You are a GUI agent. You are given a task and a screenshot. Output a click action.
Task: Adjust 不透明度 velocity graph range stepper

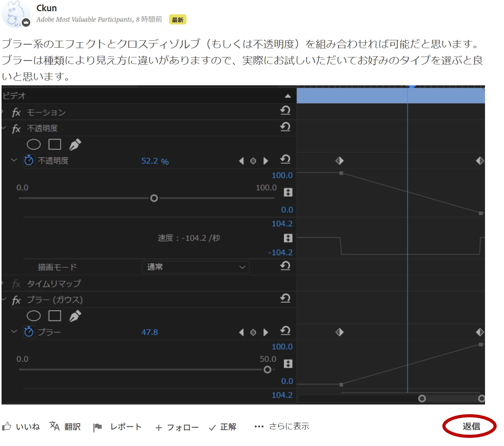click(288, 238)
